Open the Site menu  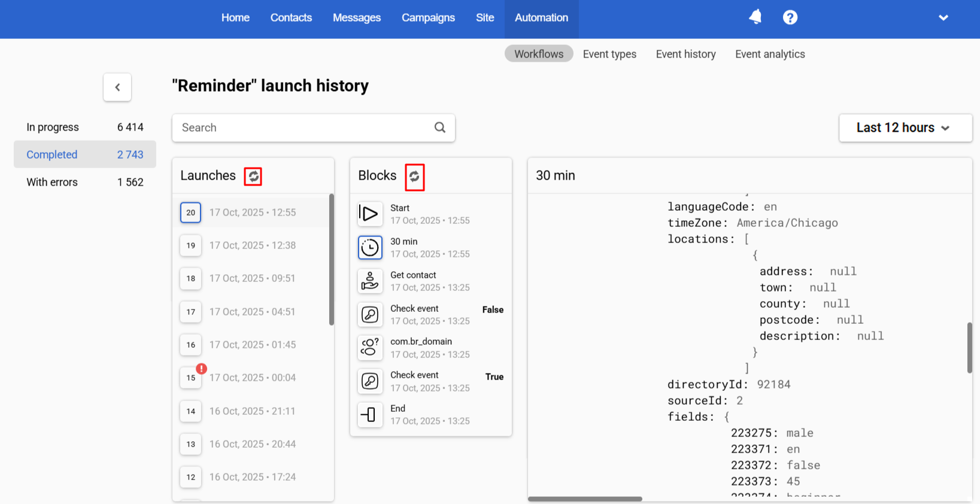click(485, 18)
